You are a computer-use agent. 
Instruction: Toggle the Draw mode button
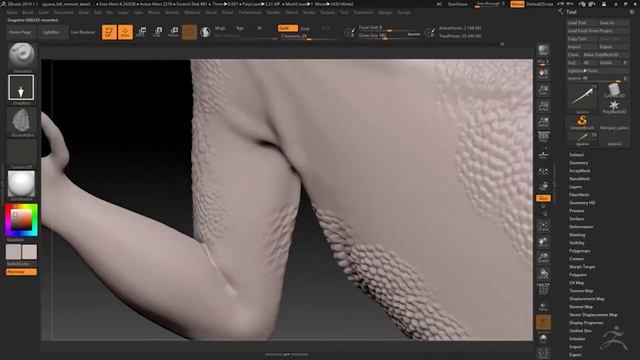point(125,32)
